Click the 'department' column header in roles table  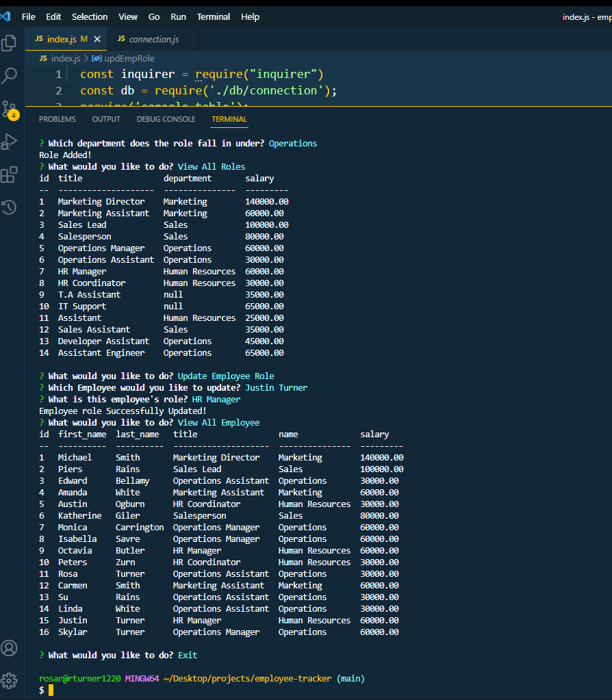[187, 178]
